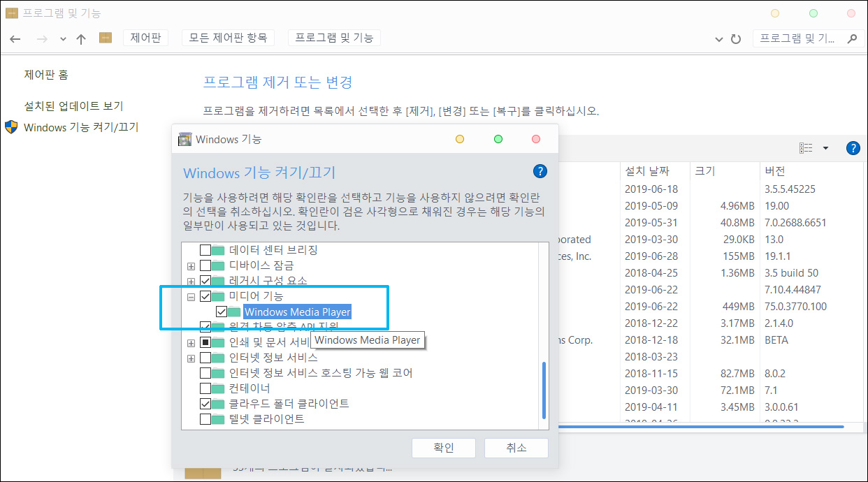Confirm with the 확인 button
Viewport: 868px width, 482px height.
(444, 448)
